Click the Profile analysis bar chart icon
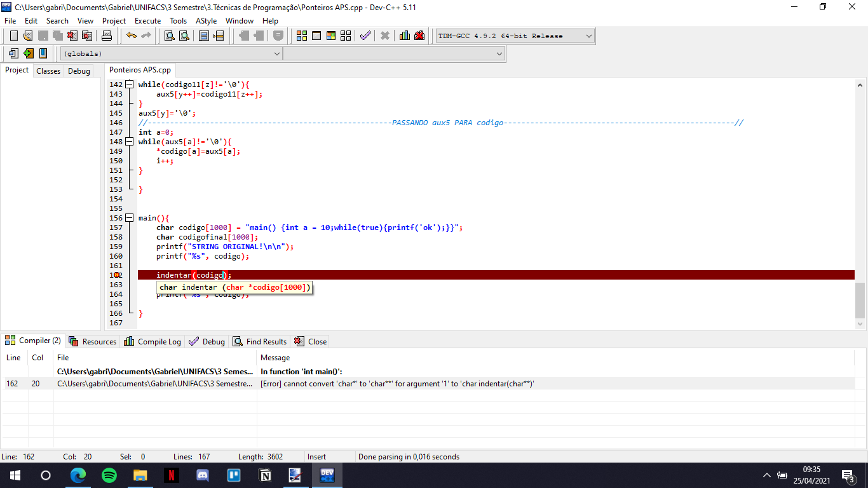Screen dimensions: 868x488 tap(405, 36)
